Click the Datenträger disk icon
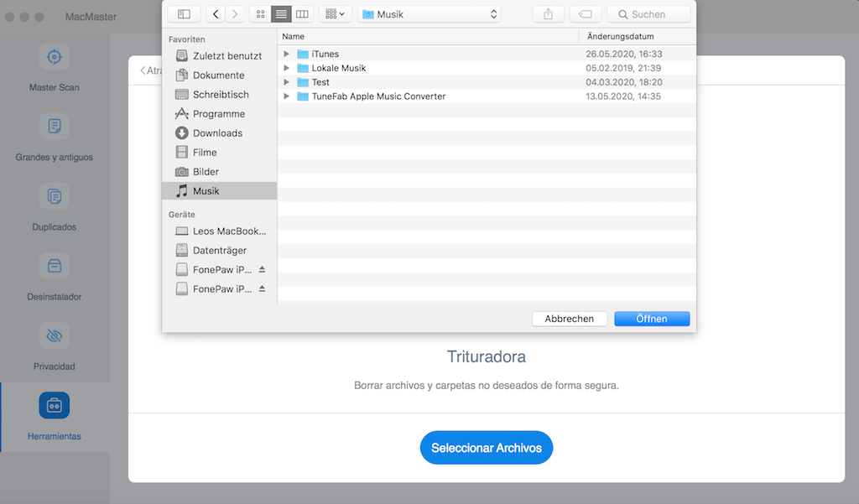 point(181,251)
